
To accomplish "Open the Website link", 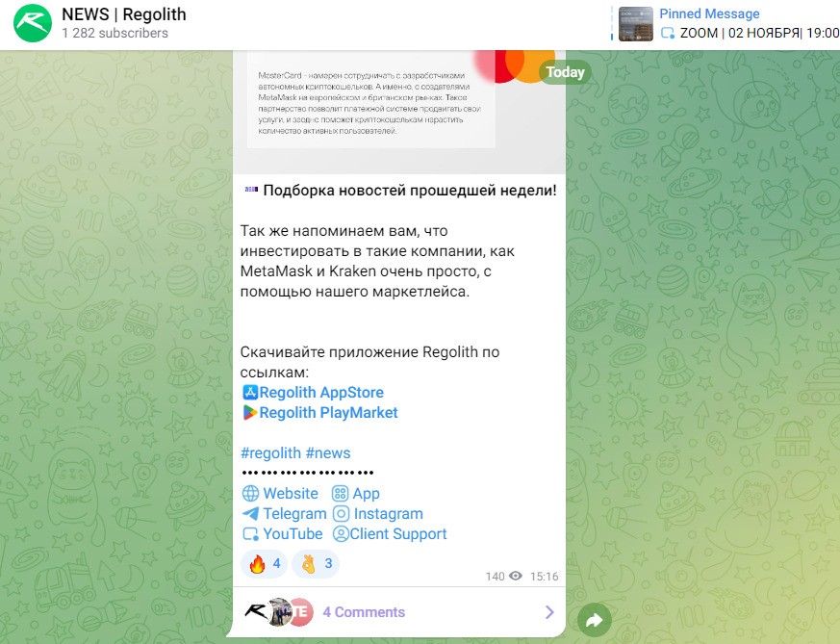I will click(291, 493).
